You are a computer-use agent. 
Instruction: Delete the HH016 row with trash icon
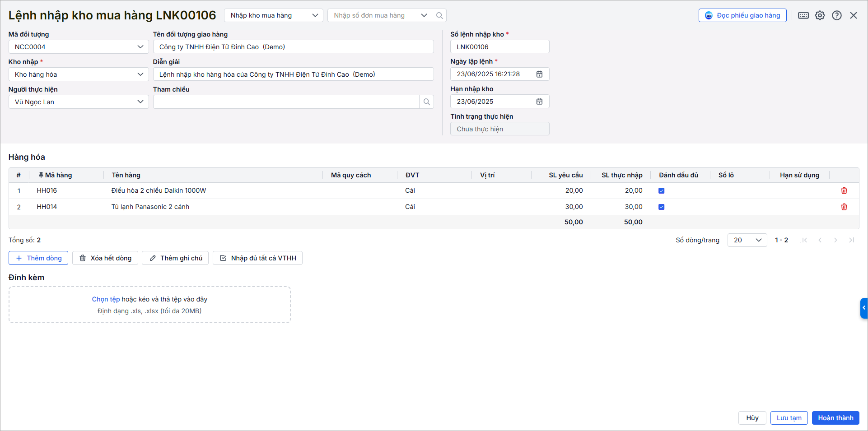(x=844, y=190)
